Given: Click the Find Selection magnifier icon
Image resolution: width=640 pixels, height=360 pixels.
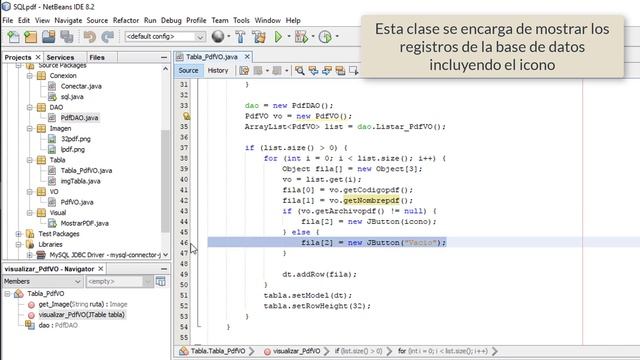Looking at the screenshot, I should (300, 71).
